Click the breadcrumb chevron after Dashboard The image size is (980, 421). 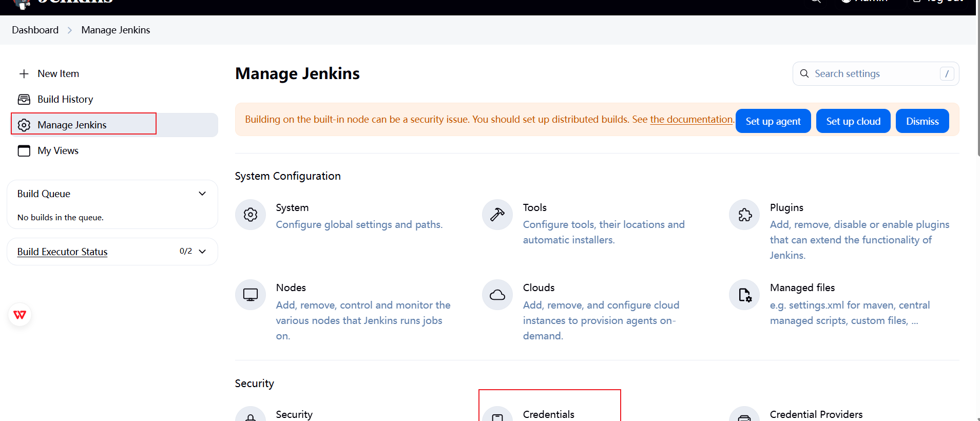coord(70,30)
